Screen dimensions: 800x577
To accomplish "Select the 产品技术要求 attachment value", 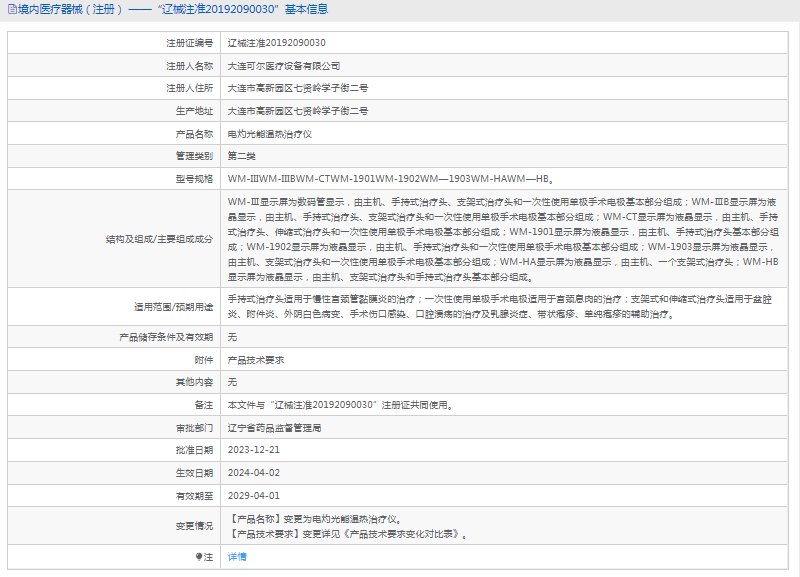I will (x=256, y=359).
